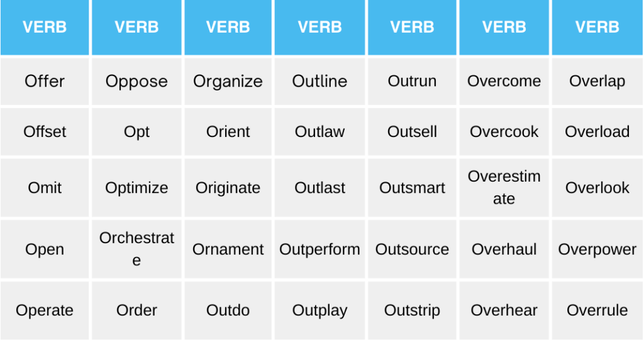
Task: Select the Oppose cell
Action: tap(136, 82)
